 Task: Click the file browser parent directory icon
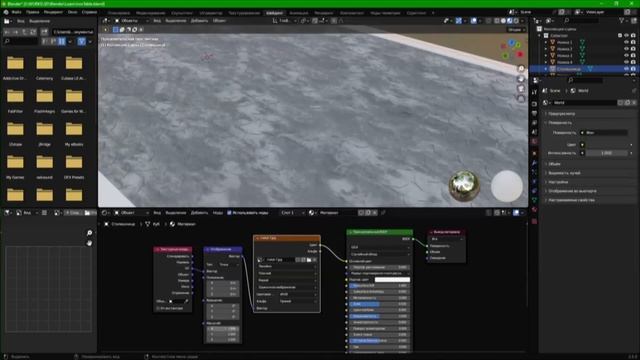tap(25, 31)
